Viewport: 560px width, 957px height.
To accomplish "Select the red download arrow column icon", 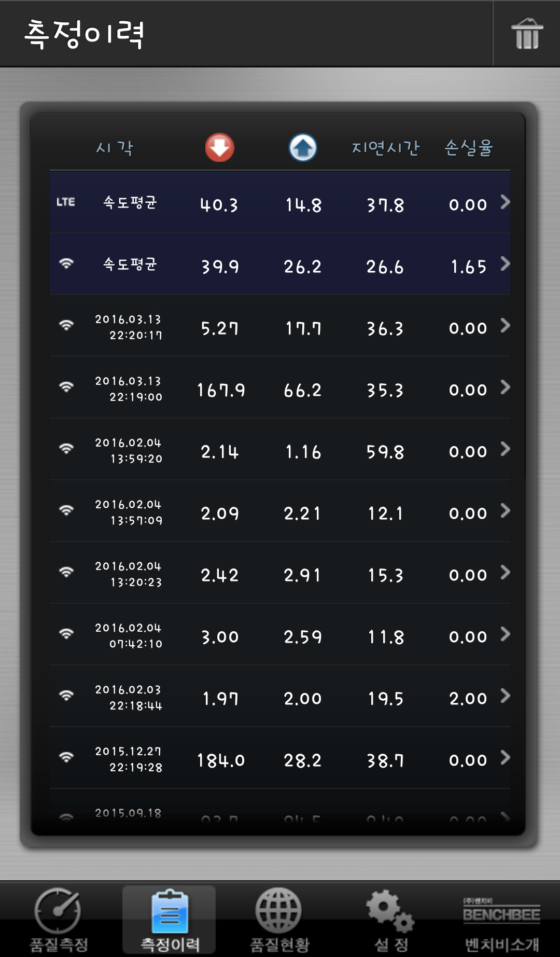I will click(220, 147).
